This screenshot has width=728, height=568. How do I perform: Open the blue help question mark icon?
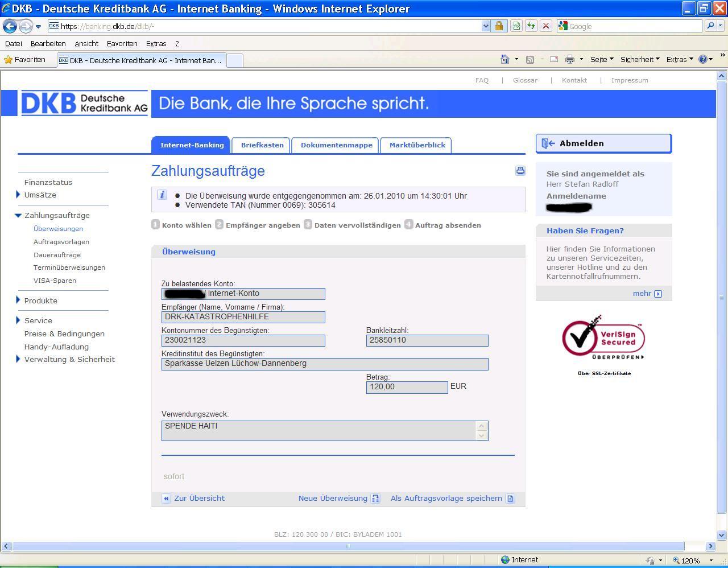click(703, 59)
